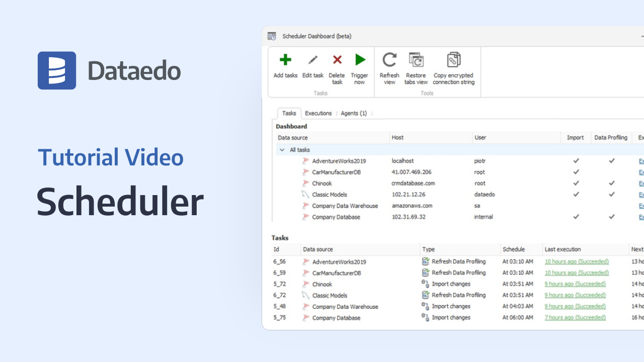Click the Restore tabs view icon
Screen dimensions: 644x362
click(x=416, y=60)
